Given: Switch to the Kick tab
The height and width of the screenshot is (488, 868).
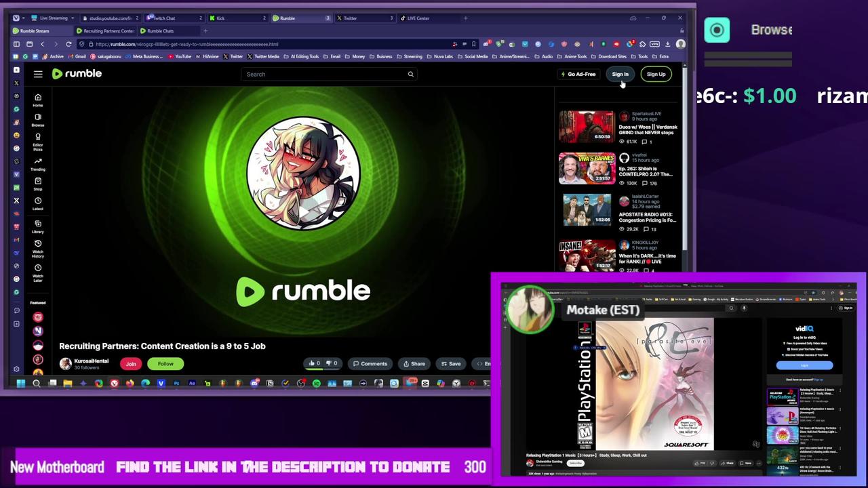Looking at the screenshot, I should 237,18.
